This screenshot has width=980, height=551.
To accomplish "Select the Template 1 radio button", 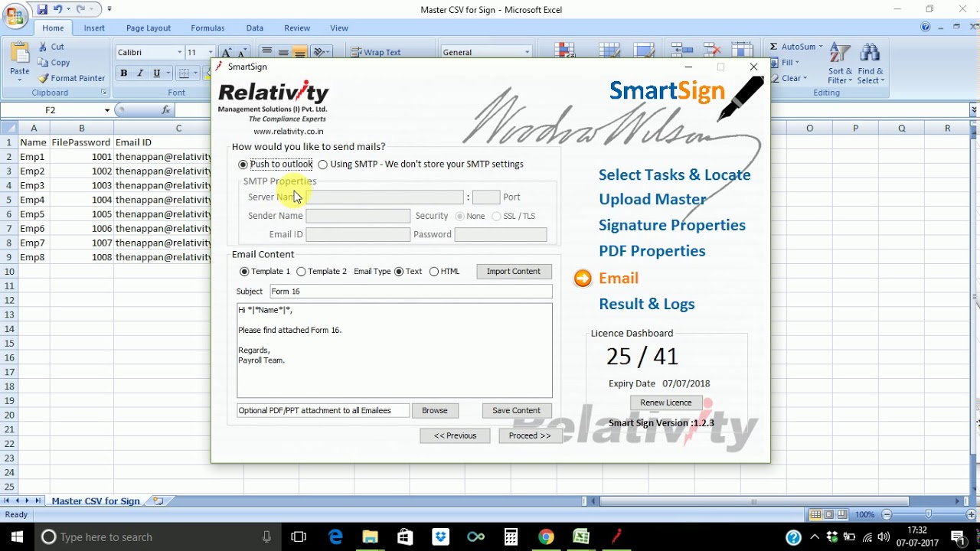I will [244, 272].
